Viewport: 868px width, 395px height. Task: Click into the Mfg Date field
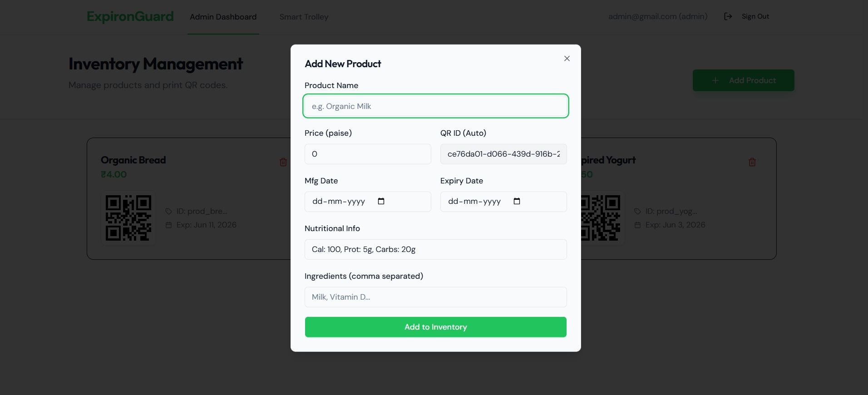(368, 202)
